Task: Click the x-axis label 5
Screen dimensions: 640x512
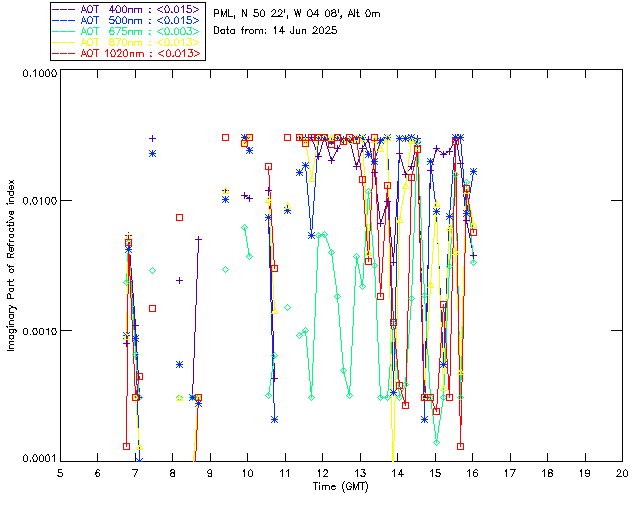Action: [60, 473]
